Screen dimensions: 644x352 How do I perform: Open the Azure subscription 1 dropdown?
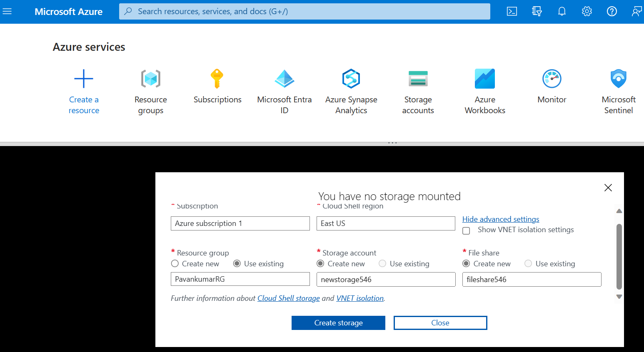coord(240,223)
